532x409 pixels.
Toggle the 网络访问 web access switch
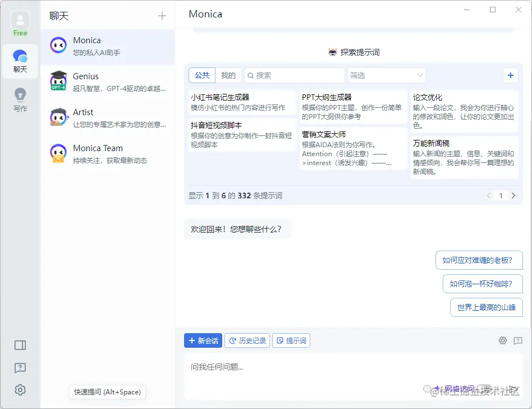click(484, 388)
